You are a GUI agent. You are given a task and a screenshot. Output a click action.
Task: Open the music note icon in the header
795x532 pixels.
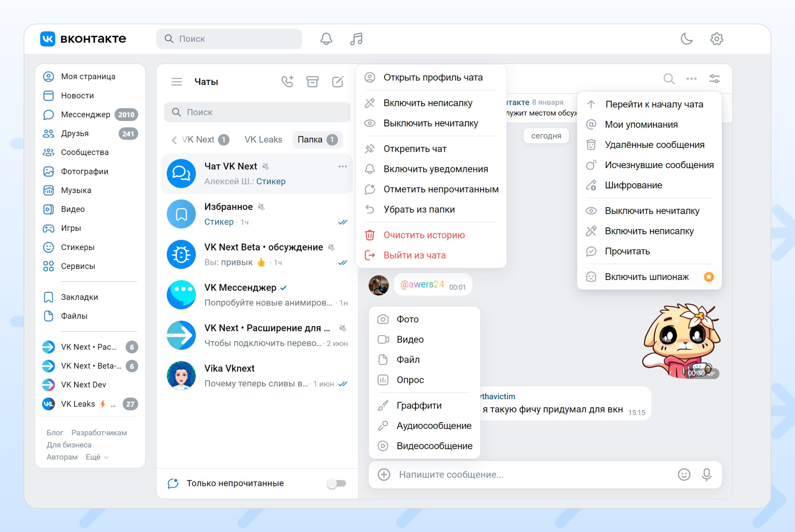click(x=356, y=39)
